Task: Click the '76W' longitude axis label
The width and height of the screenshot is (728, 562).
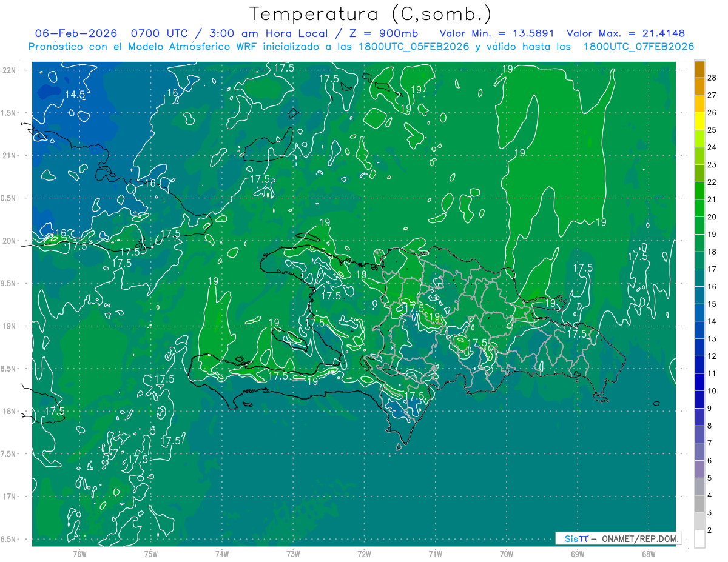Action: click(79, 554)
